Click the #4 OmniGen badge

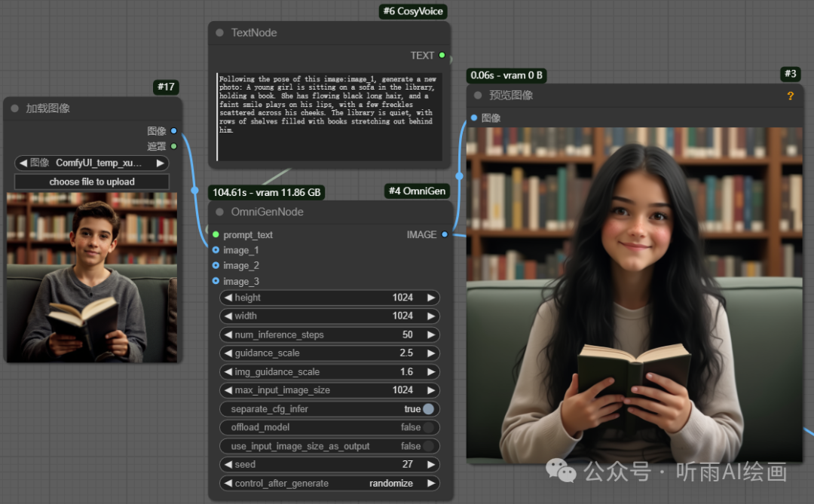(417, 191)
